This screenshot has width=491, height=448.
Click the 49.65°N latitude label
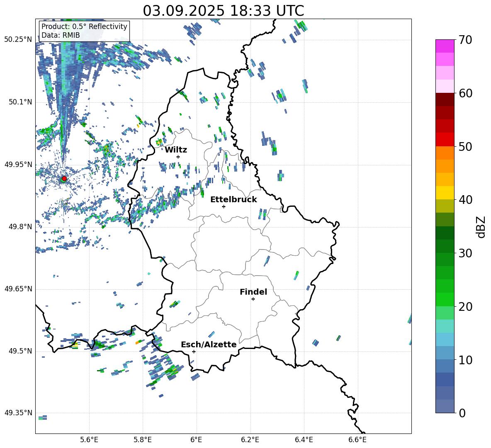[x=18, y=289]
